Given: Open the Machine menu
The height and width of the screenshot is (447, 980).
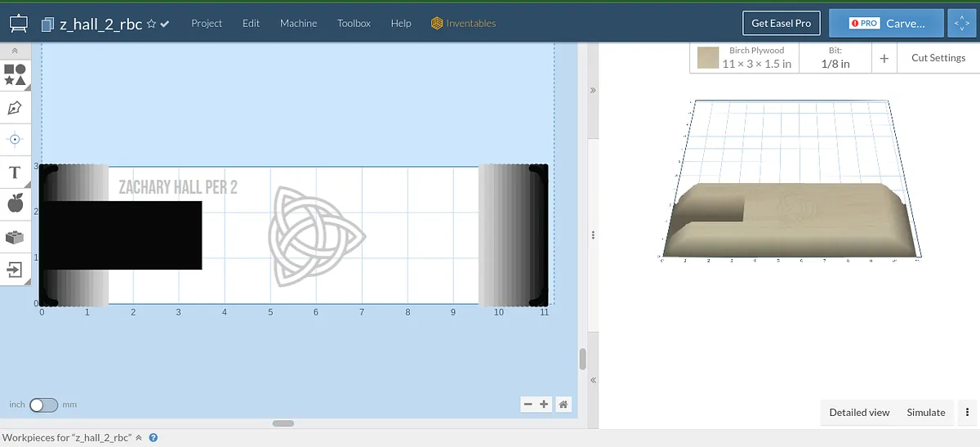Looking at the screenshot, I should 298,24.
